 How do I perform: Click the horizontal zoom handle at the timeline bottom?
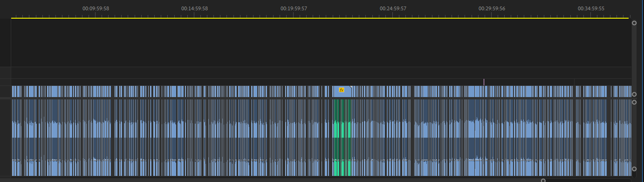click(543, 180)
